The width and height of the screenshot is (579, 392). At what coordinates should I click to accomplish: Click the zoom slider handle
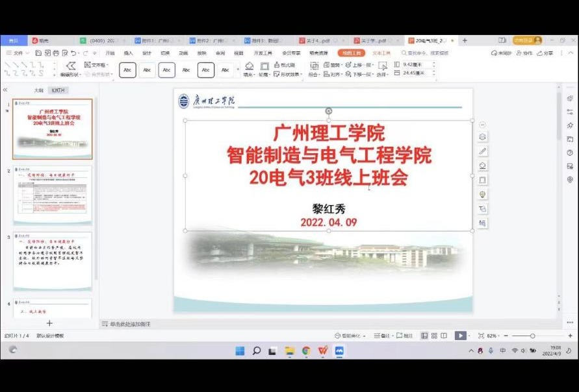coord(532,336)
